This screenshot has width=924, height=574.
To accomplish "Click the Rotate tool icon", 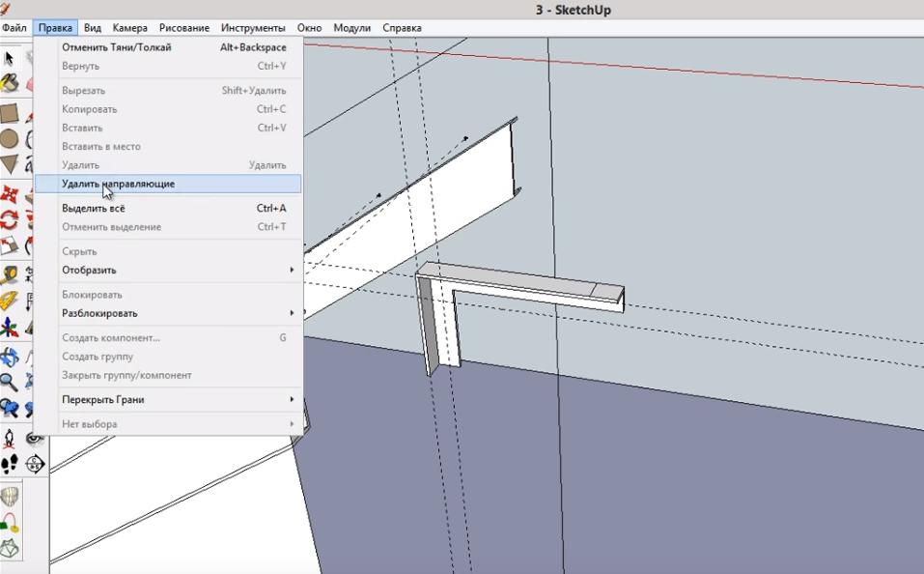I will [x=10, y=220].
